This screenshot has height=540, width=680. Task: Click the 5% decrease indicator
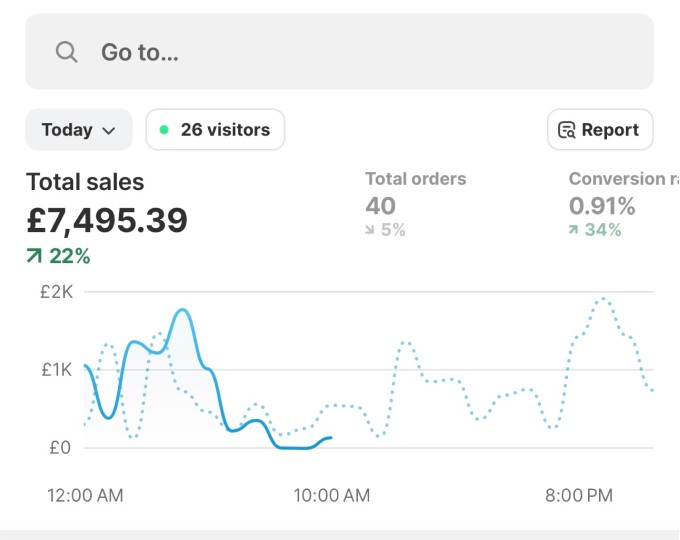[x=386, y=230]
